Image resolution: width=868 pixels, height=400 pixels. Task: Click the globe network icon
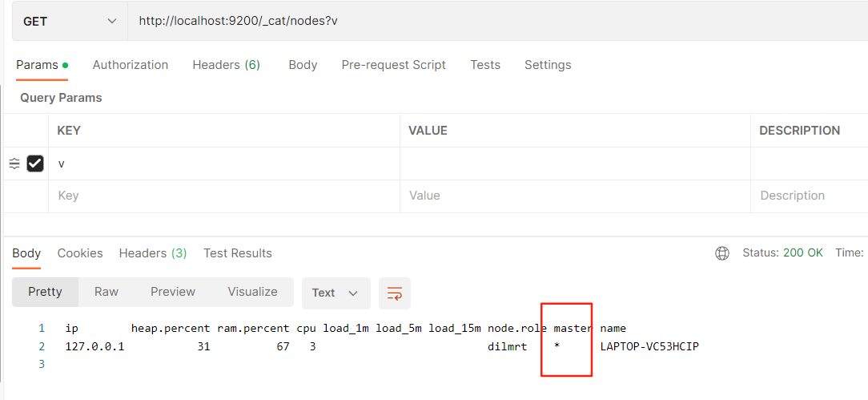[722, 253]
